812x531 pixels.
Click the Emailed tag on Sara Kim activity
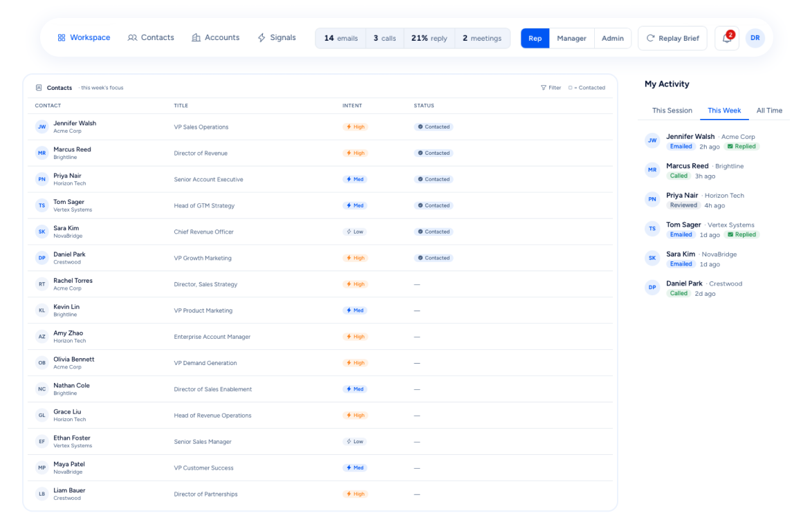[x=681, y=264]
